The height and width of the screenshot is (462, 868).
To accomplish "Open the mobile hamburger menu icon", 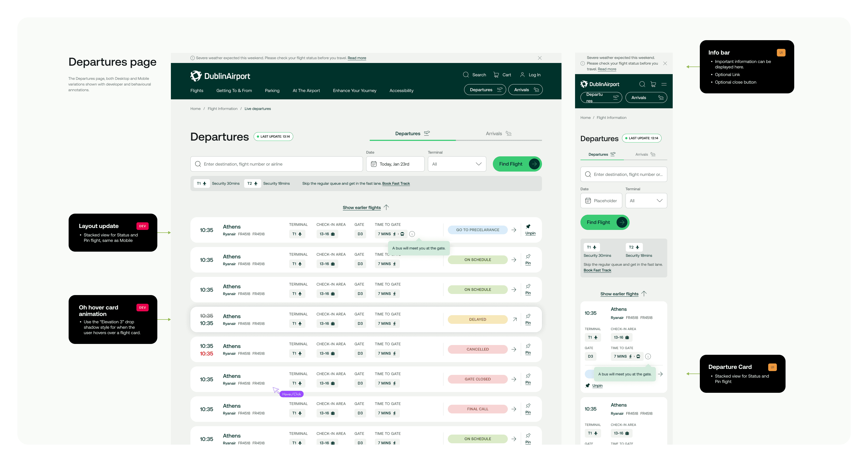I will coord(664,84).
